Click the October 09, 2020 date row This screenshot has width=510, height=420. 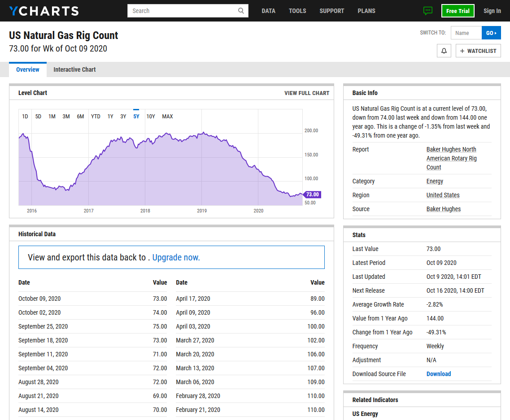[93, 299]
